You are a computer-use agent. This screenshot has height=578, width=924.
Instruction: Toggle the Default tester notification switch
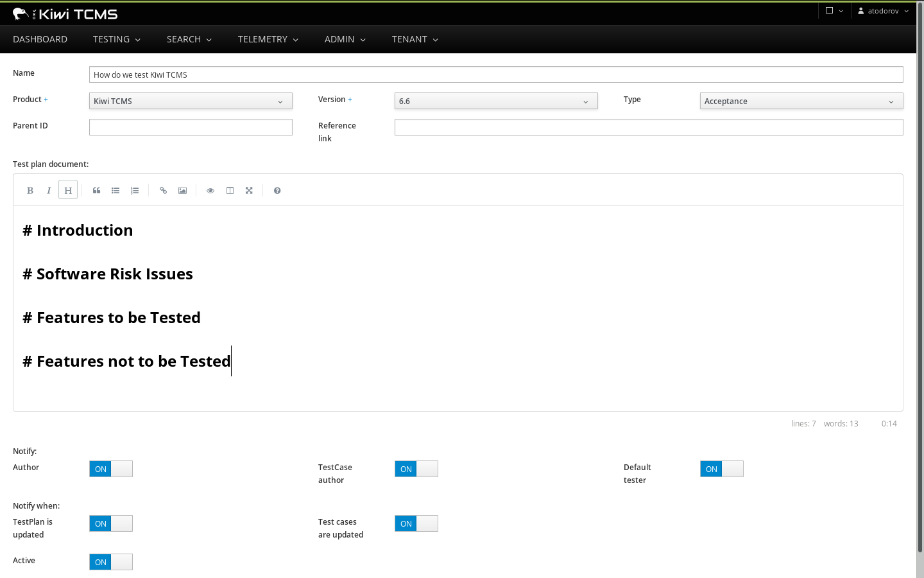[x=722, y=469]
